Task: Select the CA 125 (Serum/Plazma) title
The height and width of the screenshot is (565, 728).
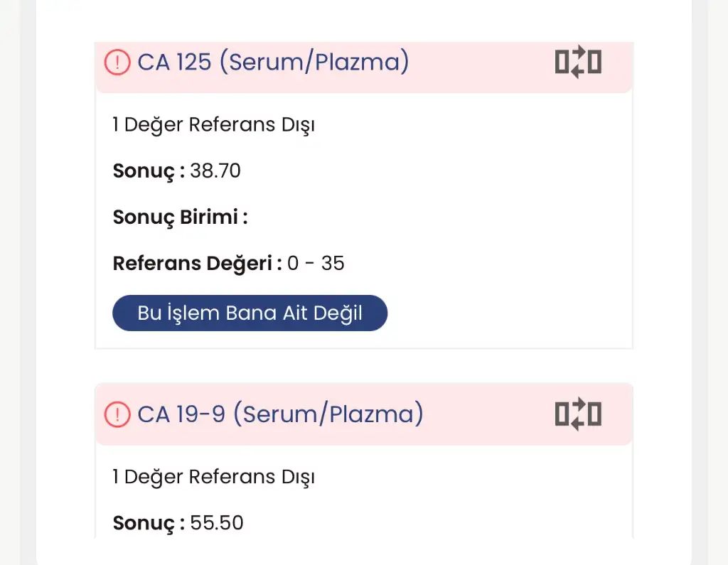Action: [273, 63]
